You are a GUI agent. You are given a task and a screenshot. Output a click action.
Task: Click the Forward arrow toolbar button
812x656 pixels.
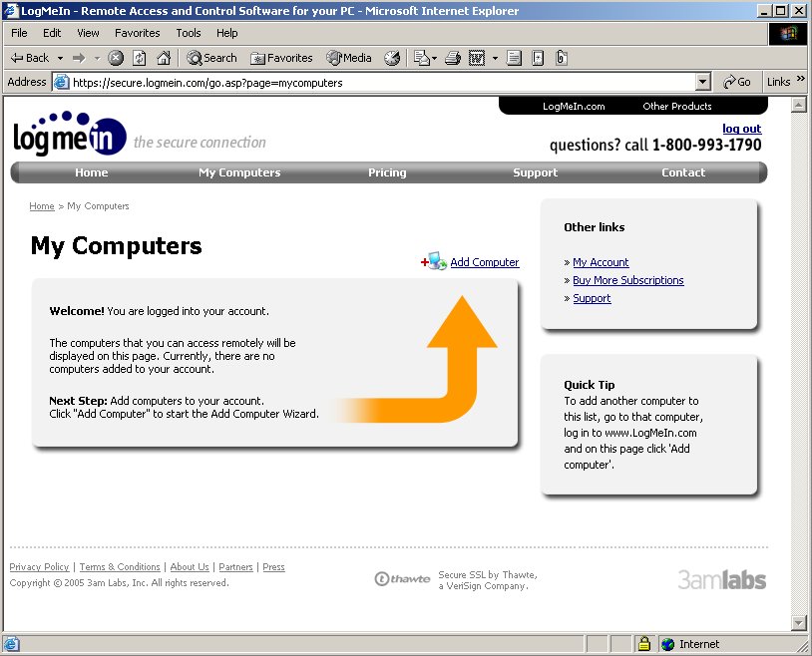[79, 58]
